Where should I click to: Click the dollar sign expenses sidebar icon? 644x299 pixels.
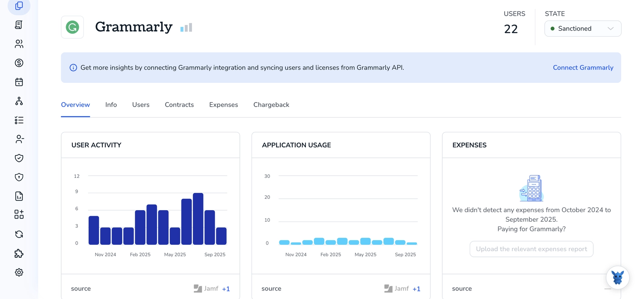(x=19, y=63)
